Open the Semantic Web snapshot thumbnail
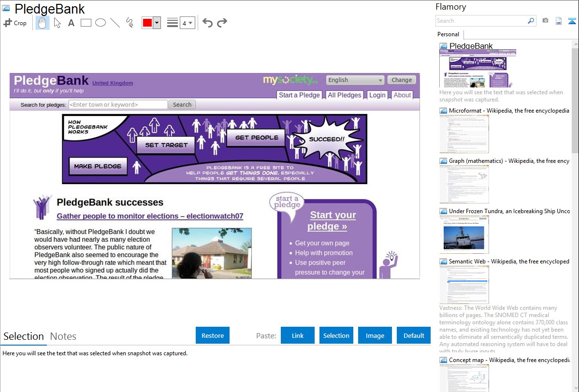This screenshot has height=392, width=579. pyautogui.click(x=464, y=285)
